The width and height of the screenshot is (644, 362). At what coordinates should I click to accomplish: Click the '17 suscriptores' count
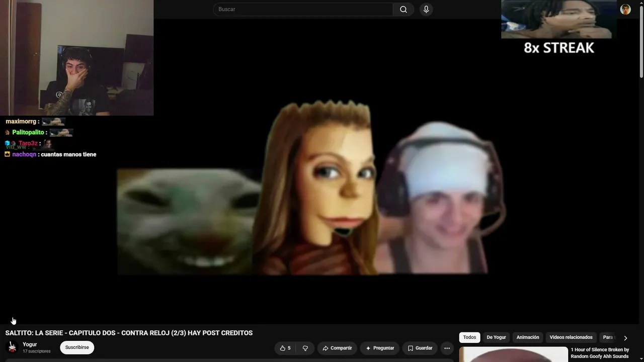(36, 351)
